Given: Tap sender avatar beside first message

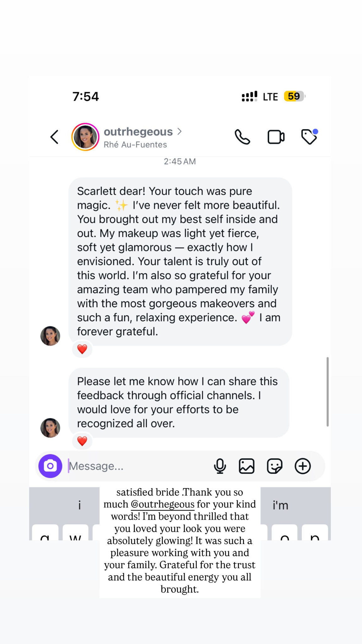Looking at the screenshot, I should coord(50,336).
